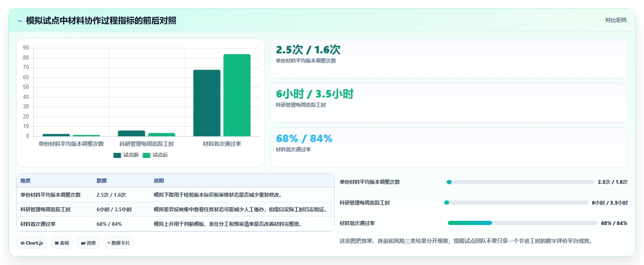The height and width of the screenshot is (265, 644).
Task: Click description starting 模拟下降用于检验版本标识
Action: coord(218,195)
